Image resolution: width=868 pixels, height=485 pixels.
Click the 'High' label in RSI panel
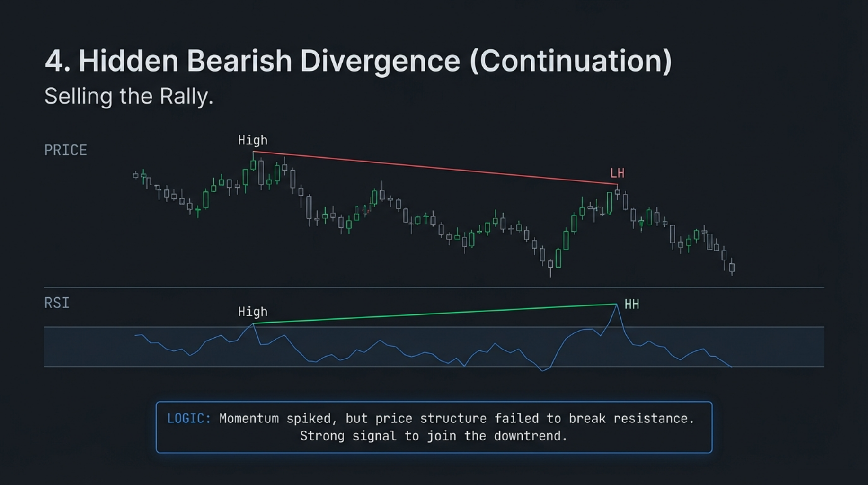click(253, 312)
